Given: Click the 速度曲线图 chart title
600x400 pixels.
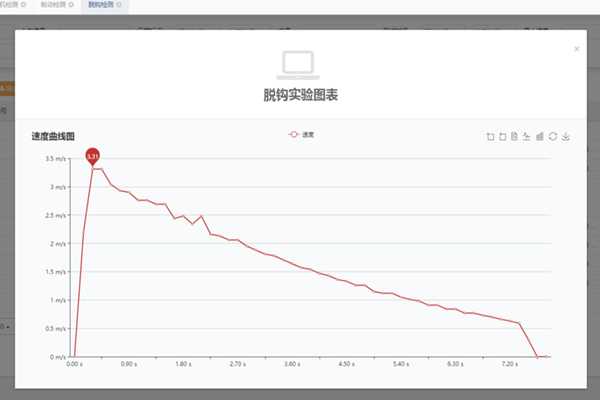Looking at the screenshot, I should pyautogui.click(x=53, y=135).
